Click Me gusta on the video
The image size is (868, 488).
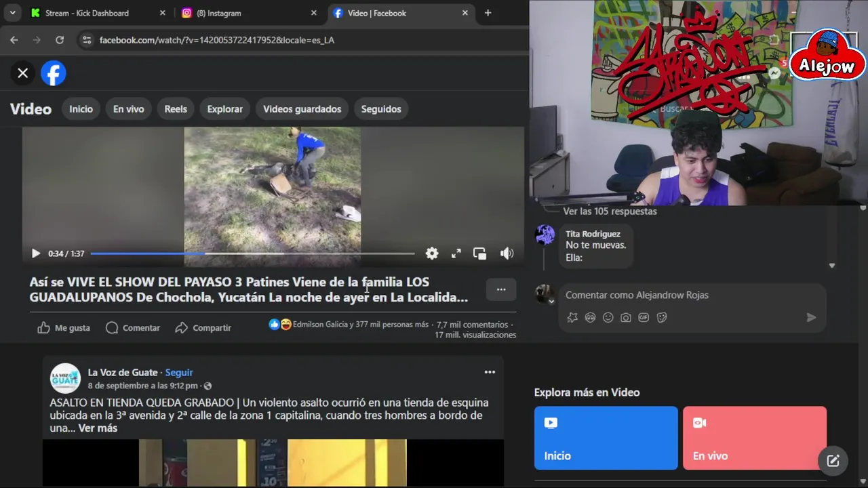[x=64, y=328]
